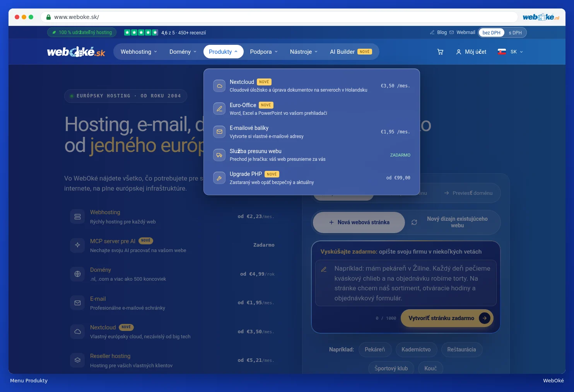The height and width of the screenshot is (392, 574).
Task: Click the Webhosting server icon in list
Action: click(77, 216)
